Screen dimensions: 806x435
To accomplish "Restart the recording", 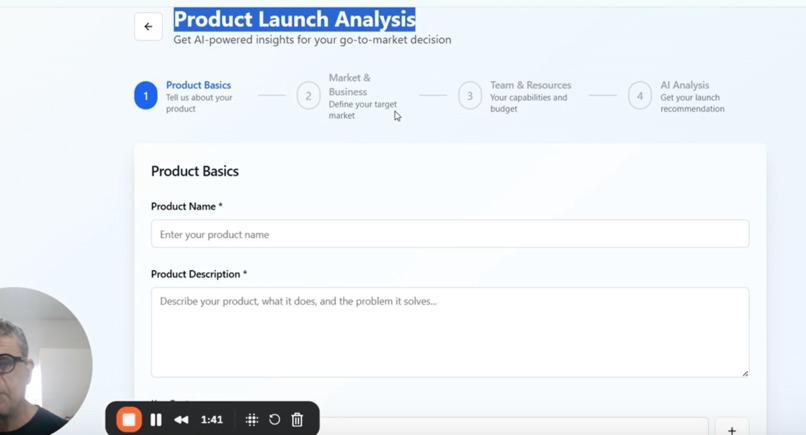I will coord(274,420).
